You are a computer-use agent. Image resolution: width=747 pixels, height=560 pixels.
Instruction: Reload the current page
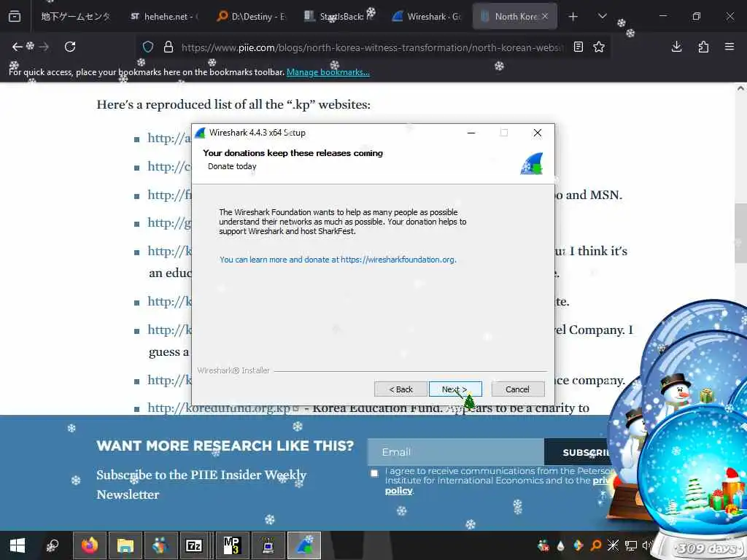(x=70, y=47)
